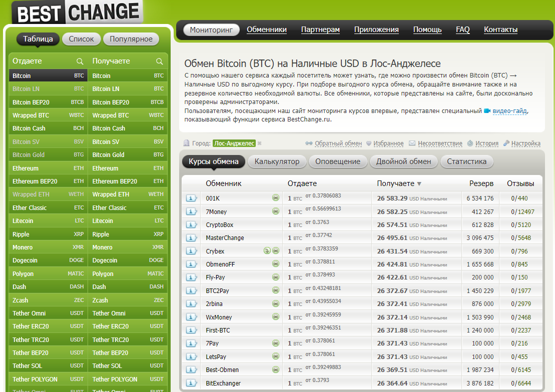
Task: Open the Калькулятор tab
Action: tap(277, 161)
